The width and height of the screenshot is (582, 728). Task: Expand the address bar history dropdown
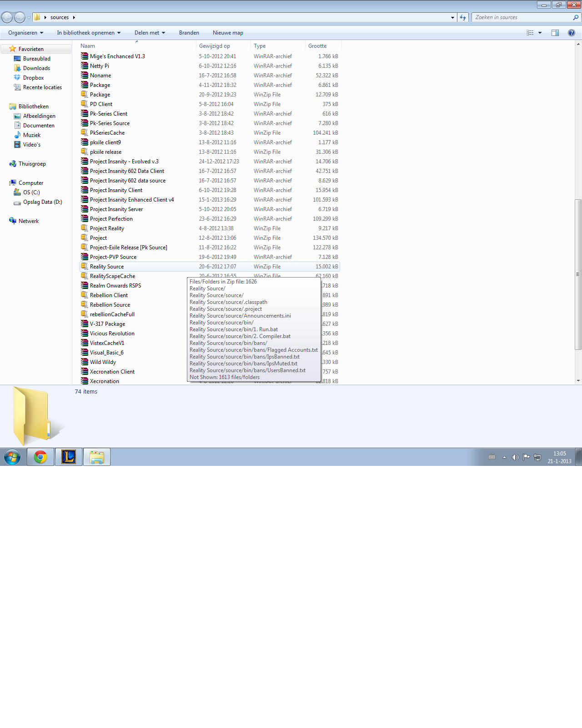click(x=452, y=17)
